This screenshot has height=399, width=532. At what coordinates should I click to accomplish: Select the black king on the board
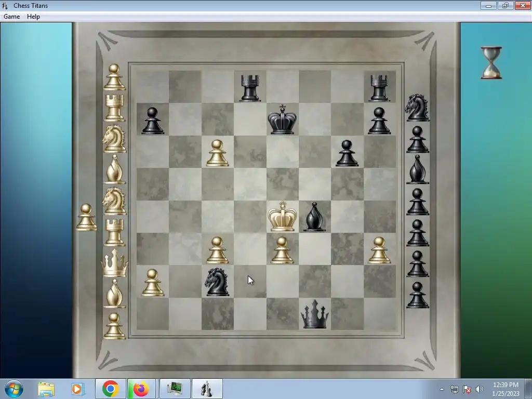coord(282,119)
